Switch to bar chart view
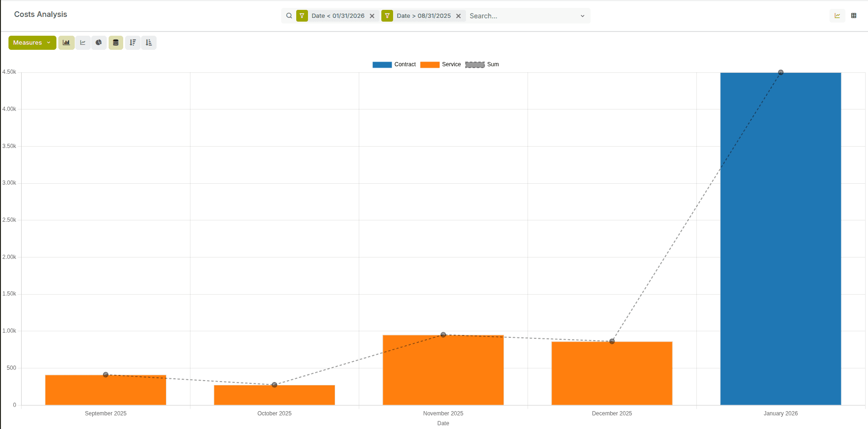868x429 pixels. coord(66,43)
